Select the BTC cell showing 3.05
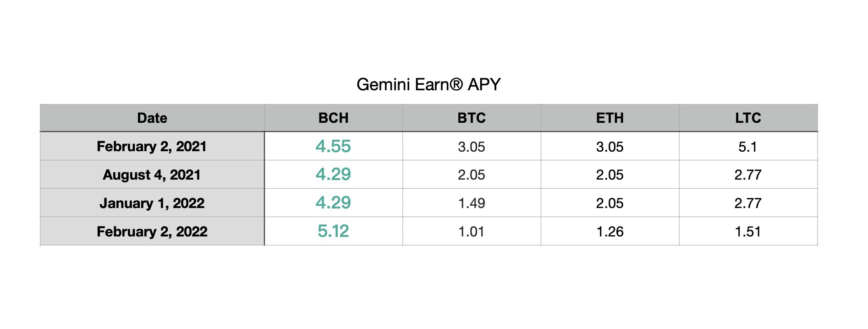The height and width of the screenshot is (329, 868). (472, 146)
